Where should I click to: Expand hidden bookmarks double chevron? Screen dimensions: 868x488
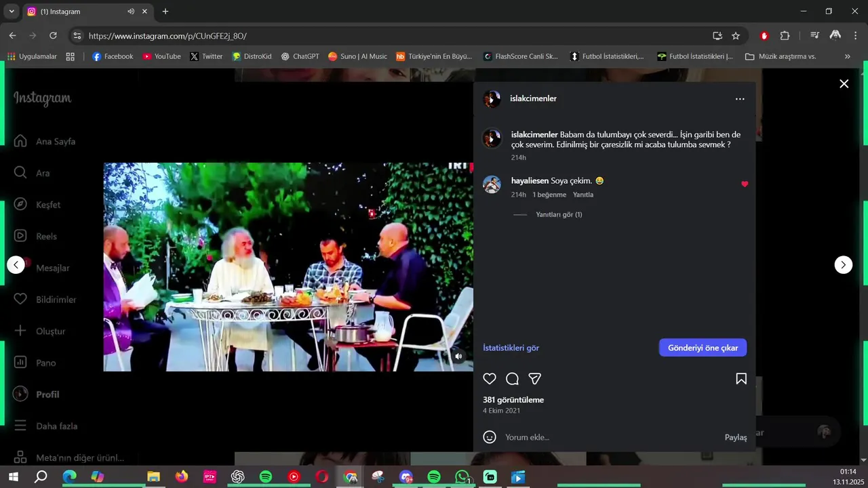[x=848, y=56]
